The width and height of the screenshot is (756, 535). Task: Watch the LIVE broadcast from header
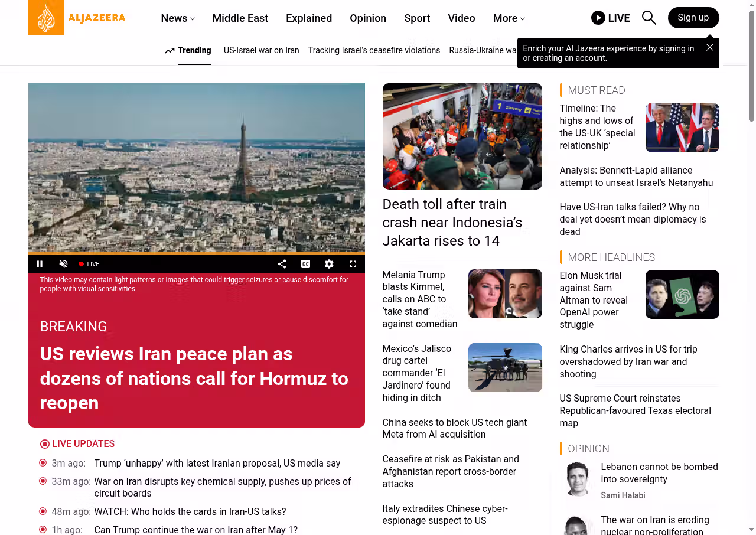[x=610, y=18]
